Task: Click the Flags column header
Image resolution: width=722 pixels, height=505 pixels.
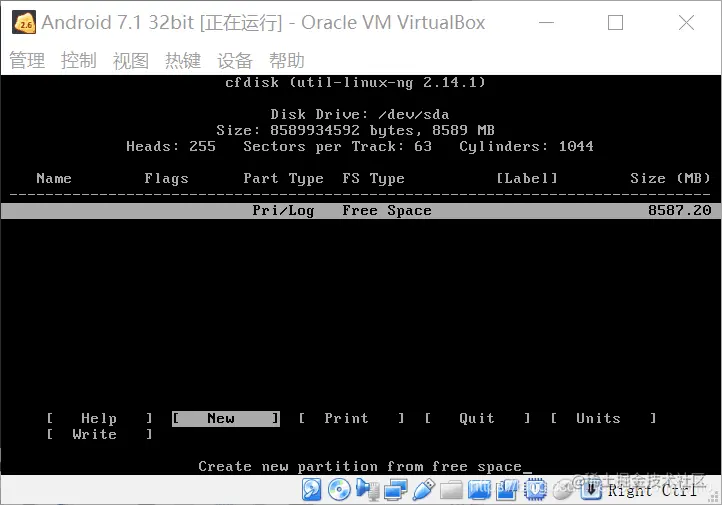Action: (166, 179)
